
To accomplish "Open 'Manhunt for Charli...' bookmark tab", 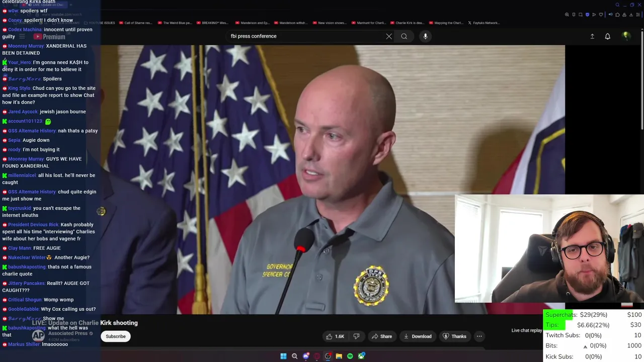I will 368,23.
